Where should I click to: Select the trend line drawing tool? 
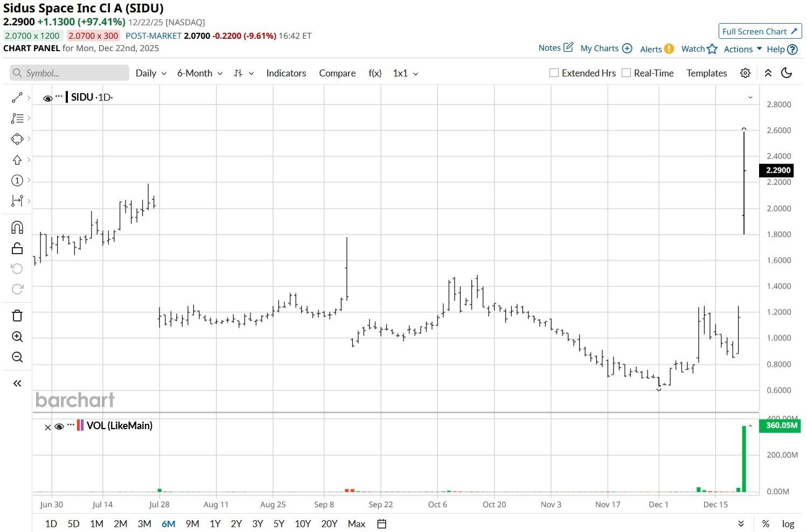17,97
